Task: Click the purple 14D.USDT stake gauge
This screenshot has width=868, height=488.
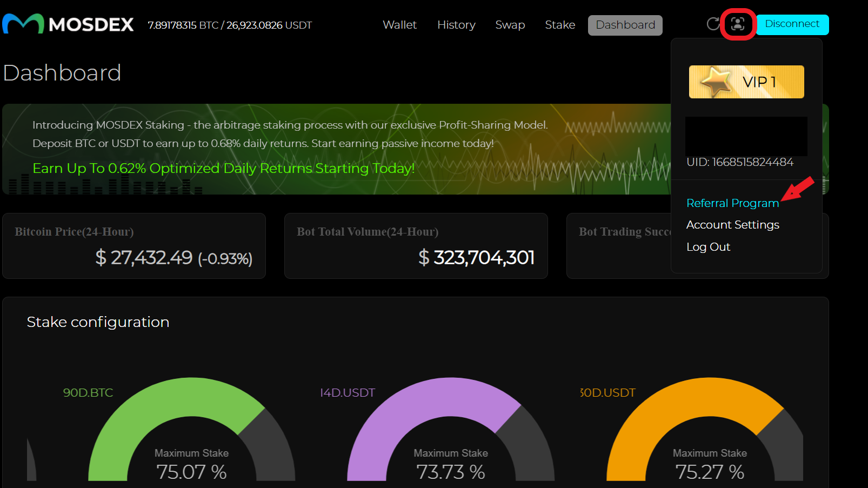Action: (451, 429)
